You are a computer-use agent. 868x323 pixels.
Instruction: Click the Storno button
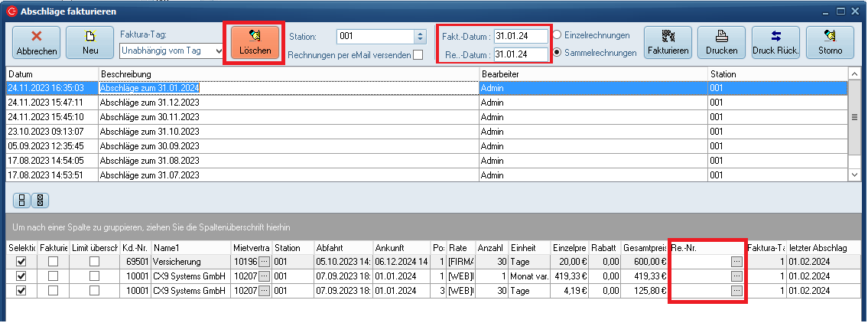[x=830, y=43]
